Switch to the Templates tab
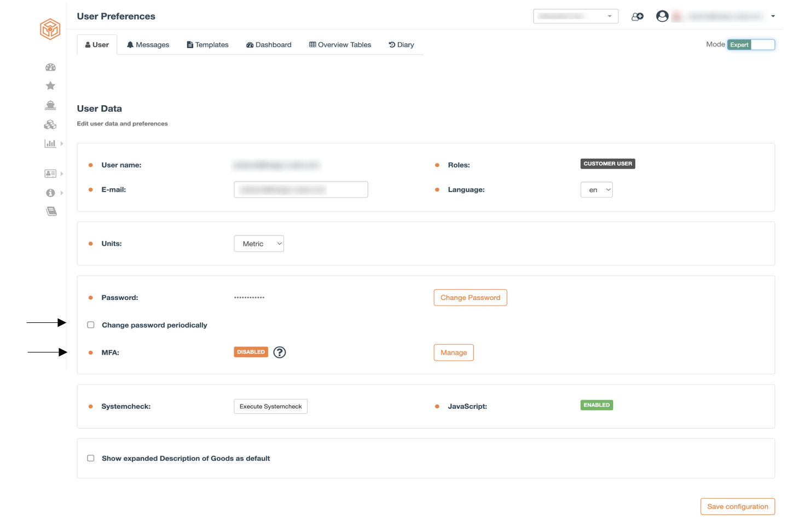Image resolution: width=799 pixels, height=532 pixels. pyautogui.click(x=207, y=45)
